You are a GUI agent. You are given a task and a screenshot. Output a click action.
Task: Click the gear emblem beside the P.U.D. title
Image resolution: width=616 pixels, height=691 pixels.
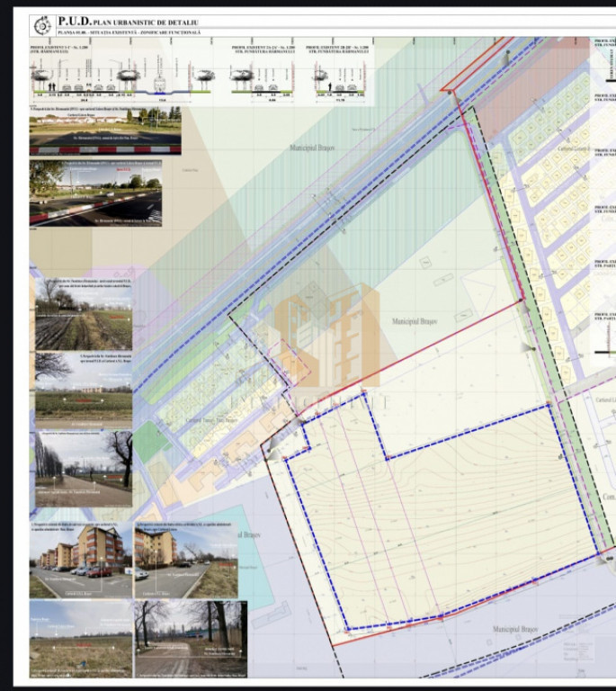click(41, 25)
